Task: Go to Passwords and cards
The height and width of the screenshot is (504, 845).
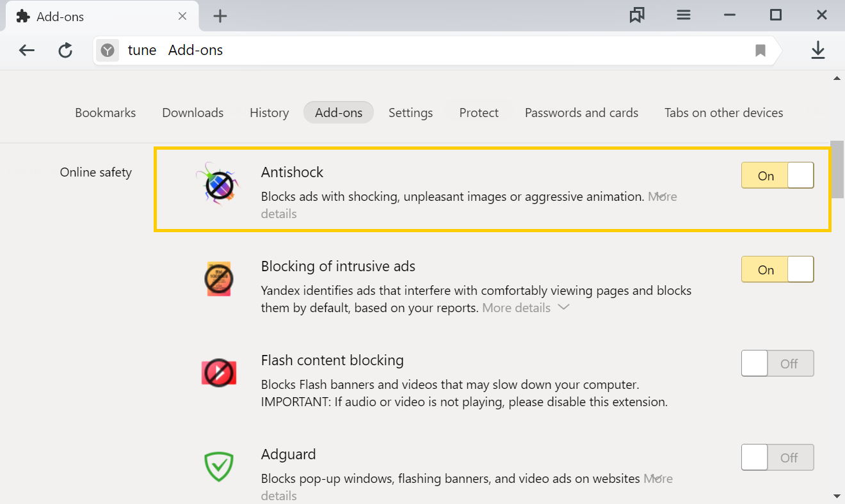Action: click(x=581, y=113)
